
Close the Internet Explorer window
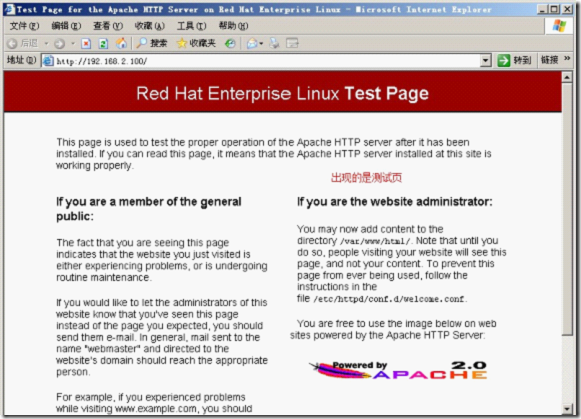567,9
